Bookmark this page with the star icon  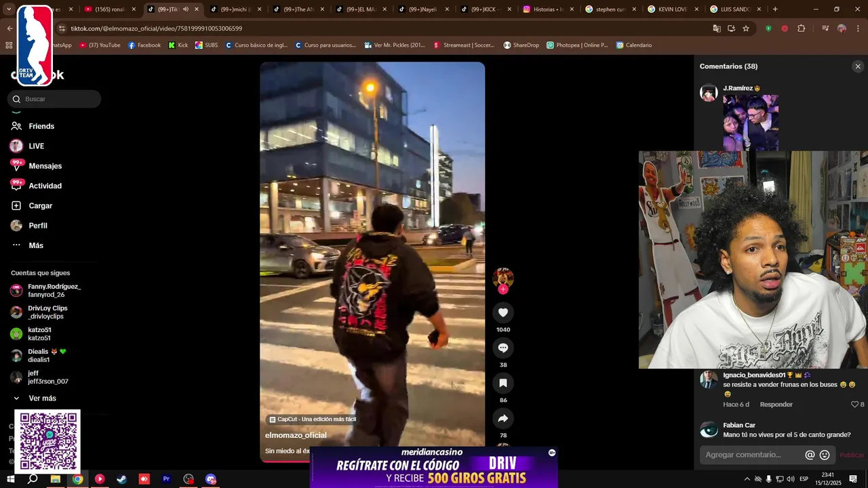746,28
